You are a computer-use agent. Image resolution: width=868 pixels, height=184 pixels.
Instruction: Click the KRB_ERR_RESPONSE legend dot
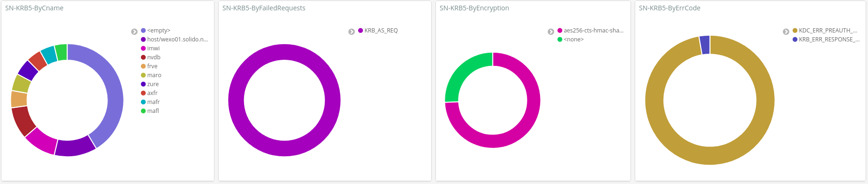(795, 40)
